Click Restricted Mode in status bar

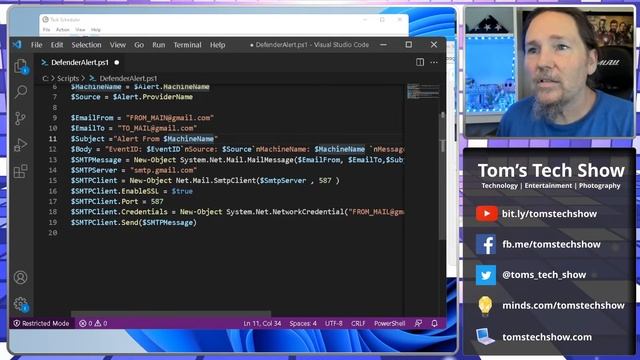click(41, 323)
